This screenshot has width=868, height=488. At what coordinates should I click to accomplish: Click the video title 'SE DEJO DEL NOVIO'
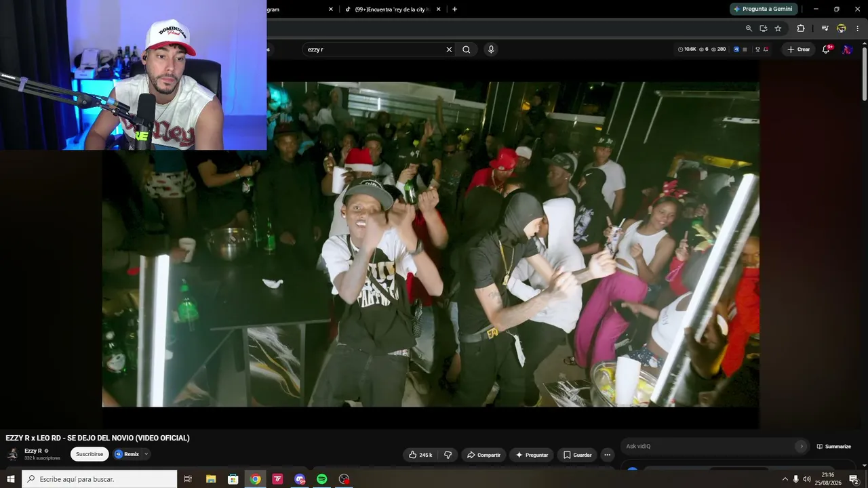click(x=98, y=438)
